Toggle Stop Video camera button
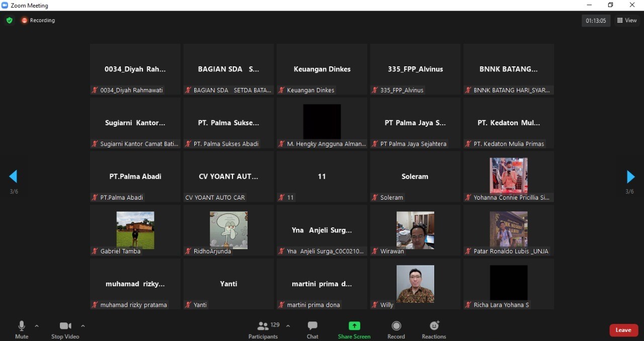The width and height of the screenshot is (644, 341). tap(65, 329)
